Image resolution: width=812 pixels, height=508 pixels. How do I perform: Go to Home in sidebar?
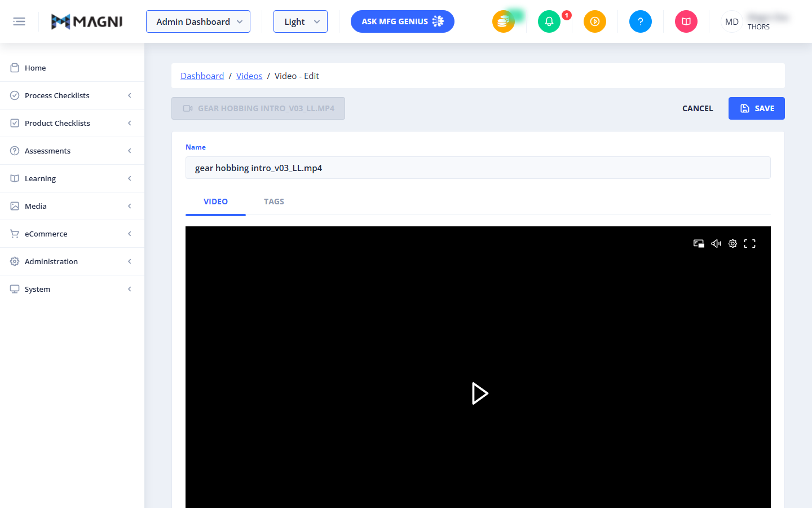[x=72, y=68]
